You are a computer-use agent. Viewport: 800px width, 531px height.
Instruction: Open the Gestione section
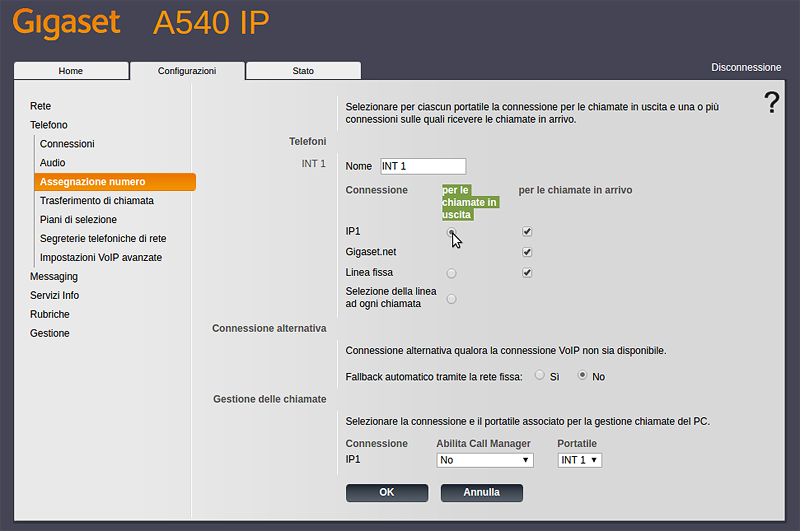point(49,333)
